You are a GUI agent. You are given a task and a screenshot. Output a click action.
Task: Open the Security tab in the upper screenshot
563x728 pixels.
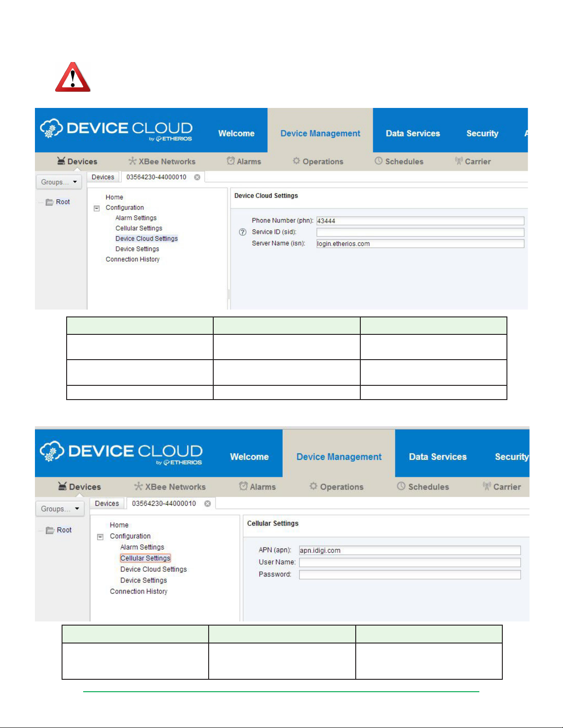tap(483, 133)
